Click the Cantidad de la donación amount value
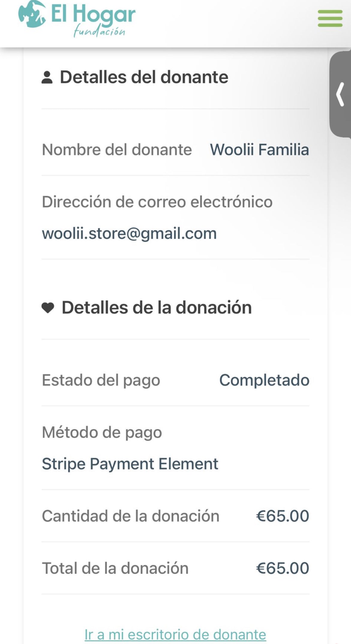Viewport: 351px width, 644px height. (x=282, y=516)
